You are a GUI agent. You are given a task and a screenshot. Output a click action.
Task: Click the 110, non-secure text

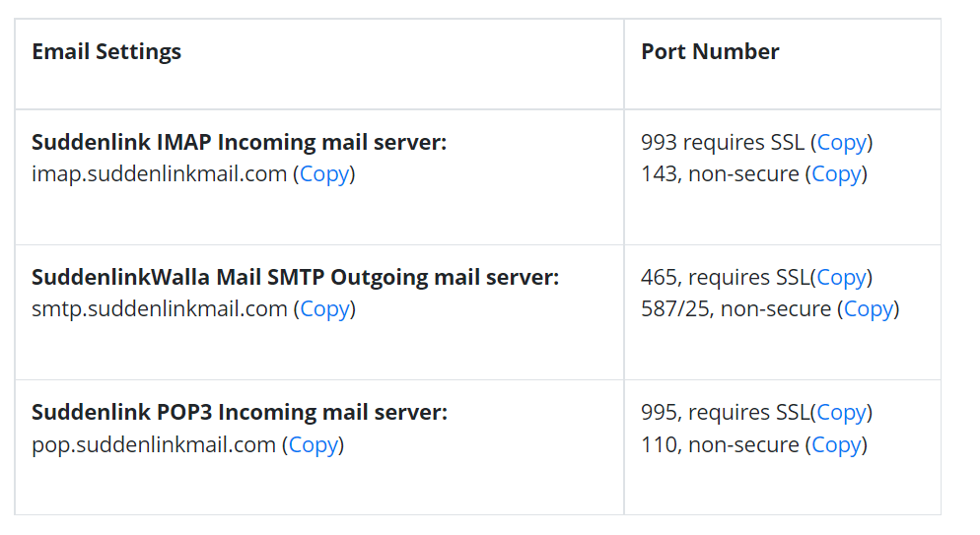720,445
